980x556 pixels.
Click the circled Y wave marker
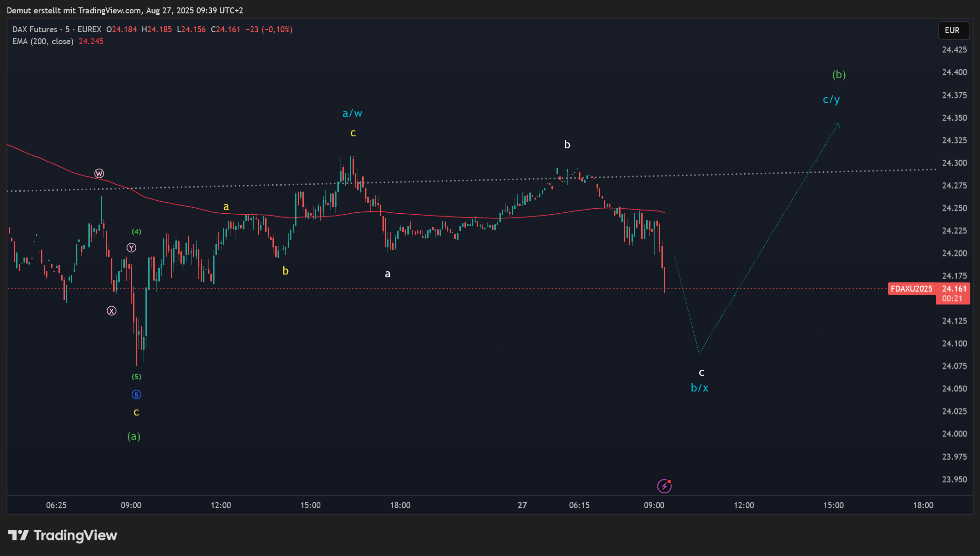tap(132, 248)
